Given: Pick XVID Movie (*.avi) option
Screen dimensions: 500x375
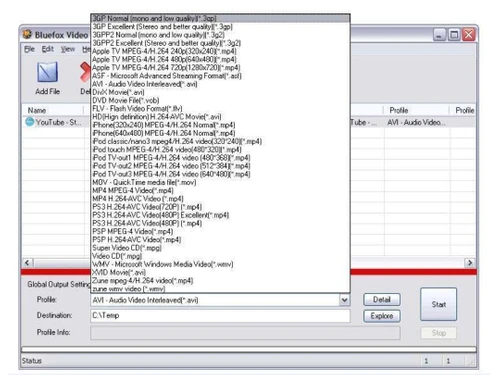Looking at the screenshot, I should (x=220, y=272).
